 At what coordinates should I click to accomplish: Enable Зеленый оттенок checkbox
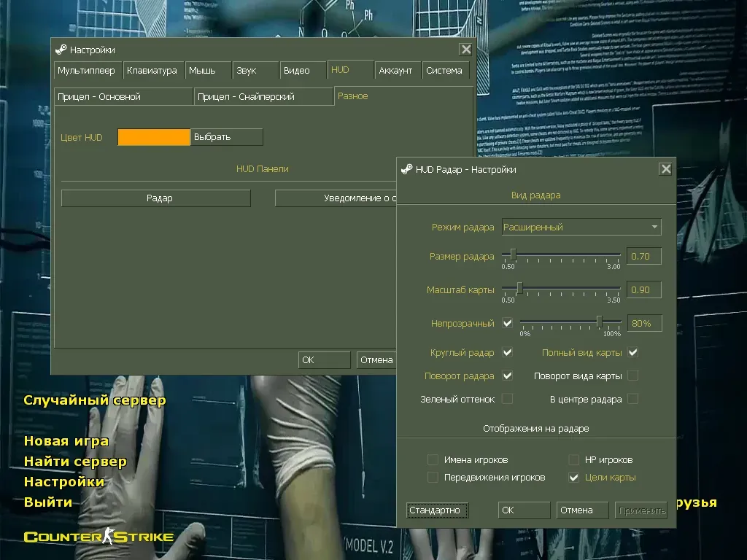point(508,399)
